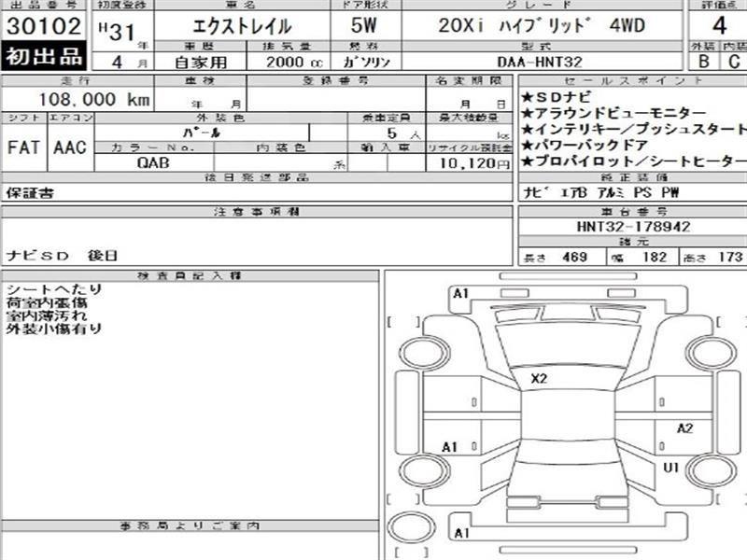This screenshot has width=747, height=560.
Task: Select the mileage 108,000 km
Action: pyautogui.click(x=94, y=100)
